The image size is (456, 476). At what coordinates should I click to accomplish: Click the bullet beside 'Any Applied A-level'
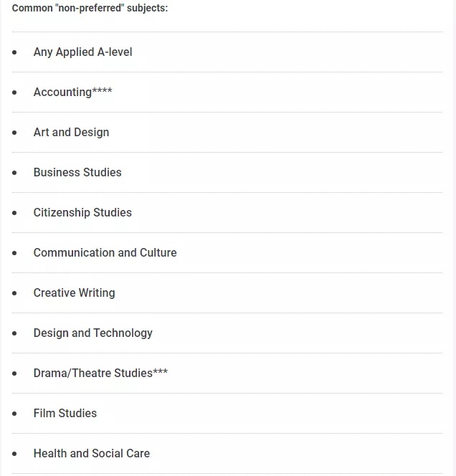[x=14, y=52]
